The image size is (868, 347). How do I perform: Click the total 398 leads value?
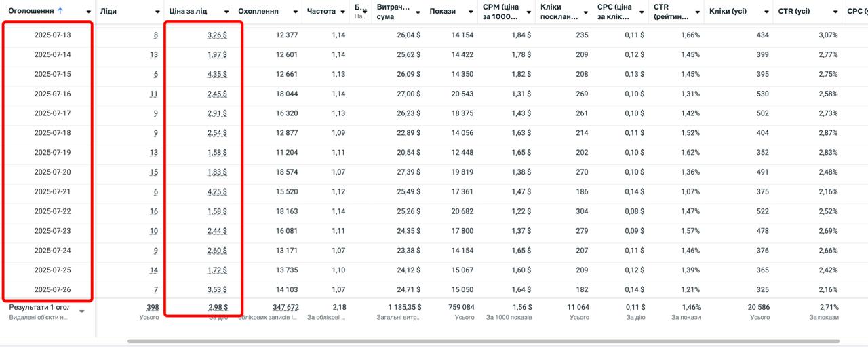pyautogui.click(x=153, y=308)
